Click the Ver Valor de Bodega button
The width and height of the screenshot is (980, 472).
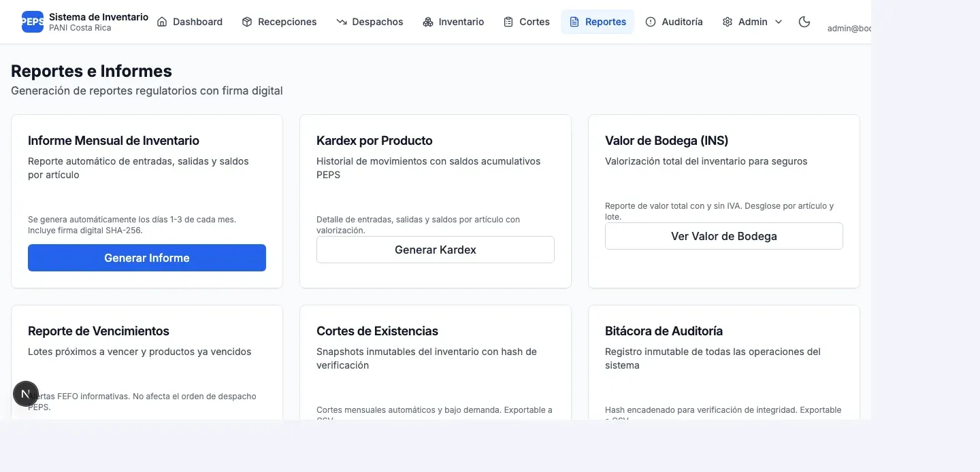[x=724, y=236]
